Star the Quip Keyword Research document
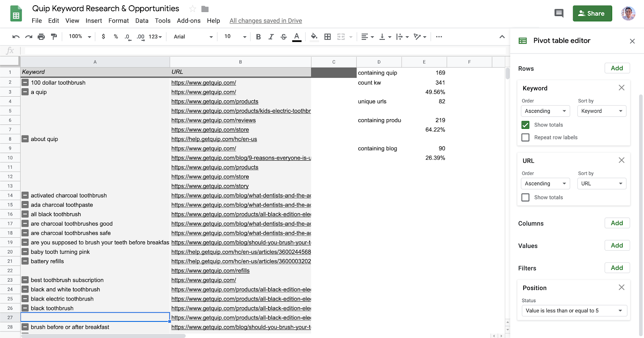The width and height of the screenshot is (644, 338). click(x=193, y=9)
